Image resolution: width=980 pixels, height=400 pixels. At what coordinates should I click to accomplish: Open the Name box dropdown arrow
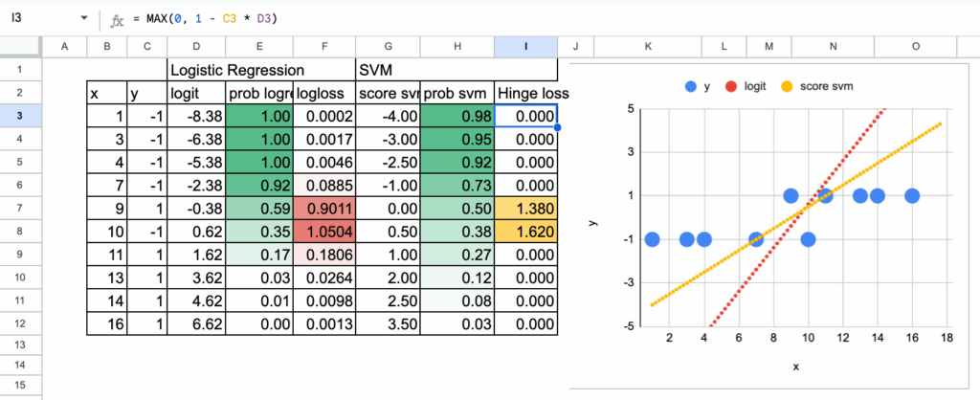click(84, 19)
